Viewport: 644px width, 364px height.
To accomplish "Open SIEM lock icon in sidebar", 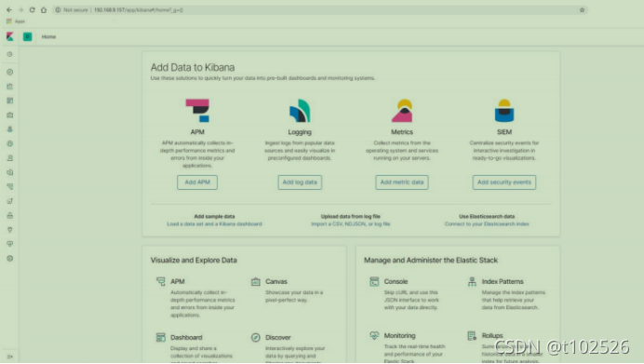I will pos(10,215).
